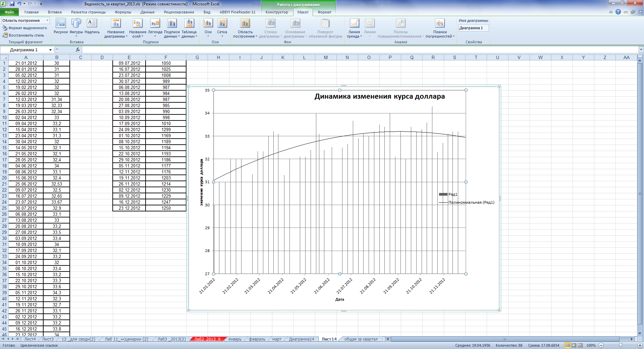Select the значение курса доллара axis title
Screen dimensions: 644x349
pyautogui.click(x=201, y=182)
